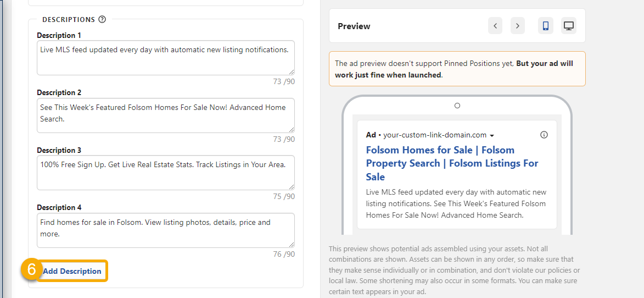Switch preview to desktop view
The width and height of the screenshot is (644, 298).
[x=569, y=26]
